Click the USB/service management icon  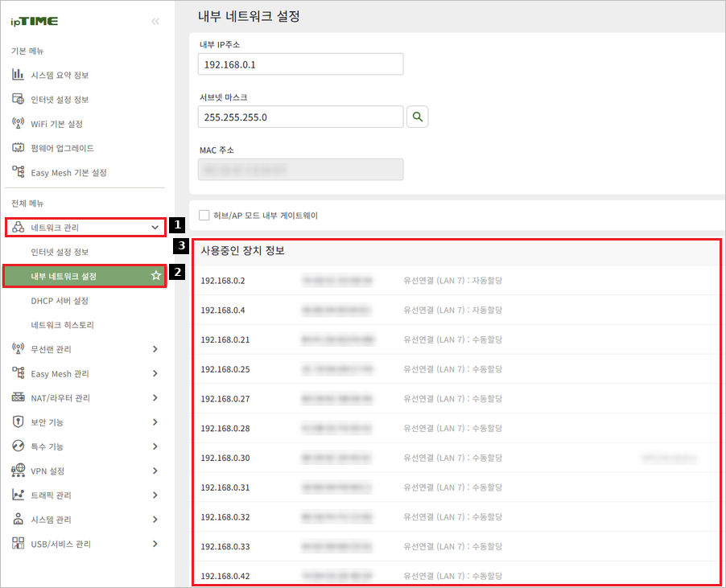click(x=18, y=544)
